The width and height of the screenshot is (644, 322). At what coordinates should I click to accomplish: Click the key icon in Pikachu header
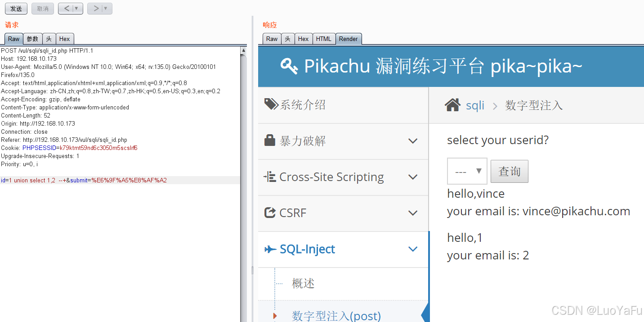289,66
